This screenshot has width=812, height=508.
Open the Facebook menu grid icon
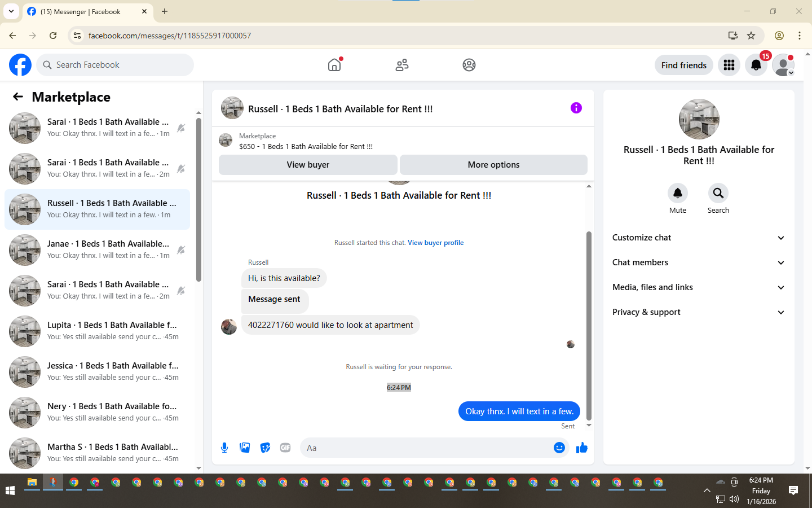(x=729, y=65)
